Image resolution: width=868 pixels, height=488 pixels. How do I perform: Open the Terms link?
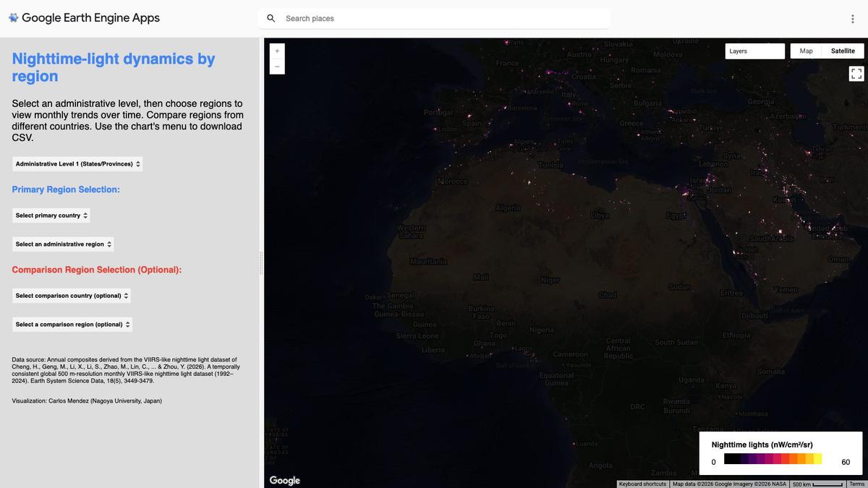(856, 484)
